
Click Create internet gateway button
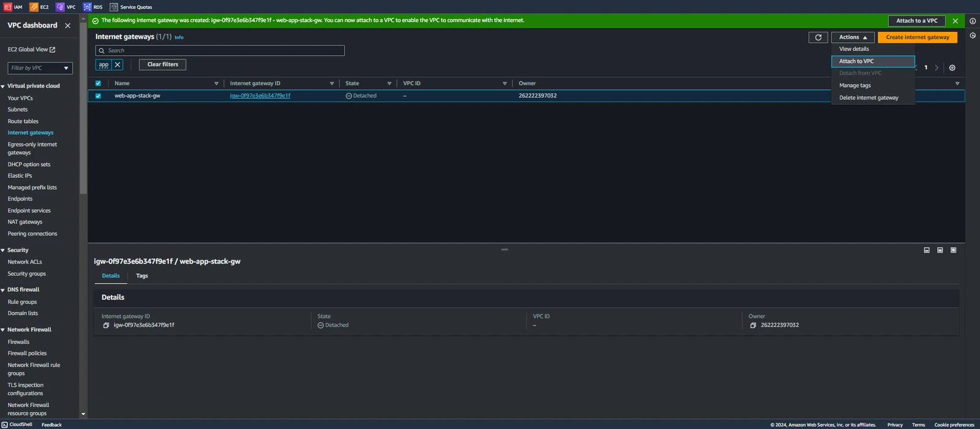[x=918, y=37]
